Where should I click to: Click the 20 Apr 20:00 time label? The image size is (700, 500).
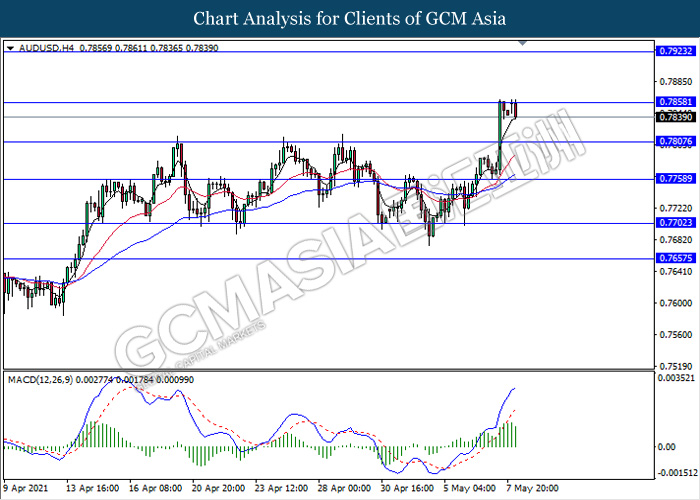click(218, 488)
